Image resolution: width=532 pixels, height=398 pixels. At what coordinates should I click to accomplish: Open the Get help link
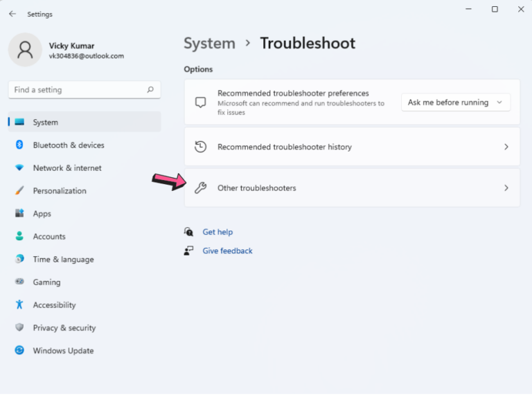[x=218, y=232]
